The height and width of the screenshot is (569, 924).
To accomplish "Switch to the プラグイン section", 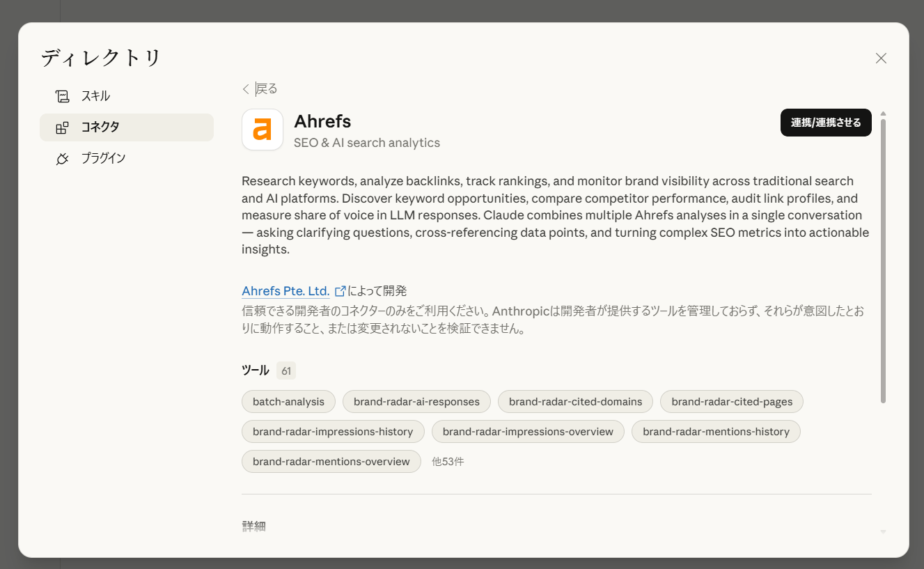I will pos(103,158).
